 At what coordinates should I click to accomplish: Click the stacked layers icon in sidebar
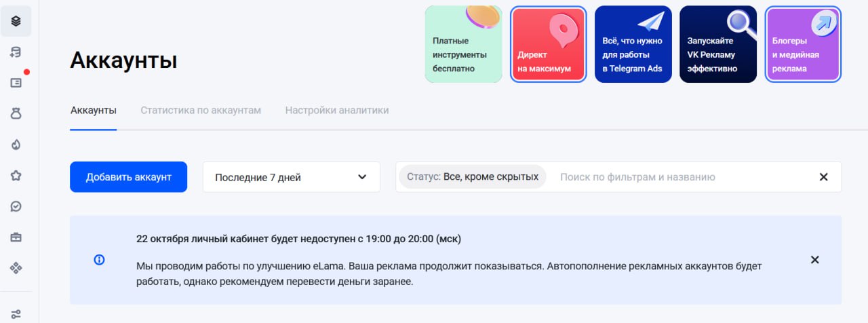tap(16, 21)
